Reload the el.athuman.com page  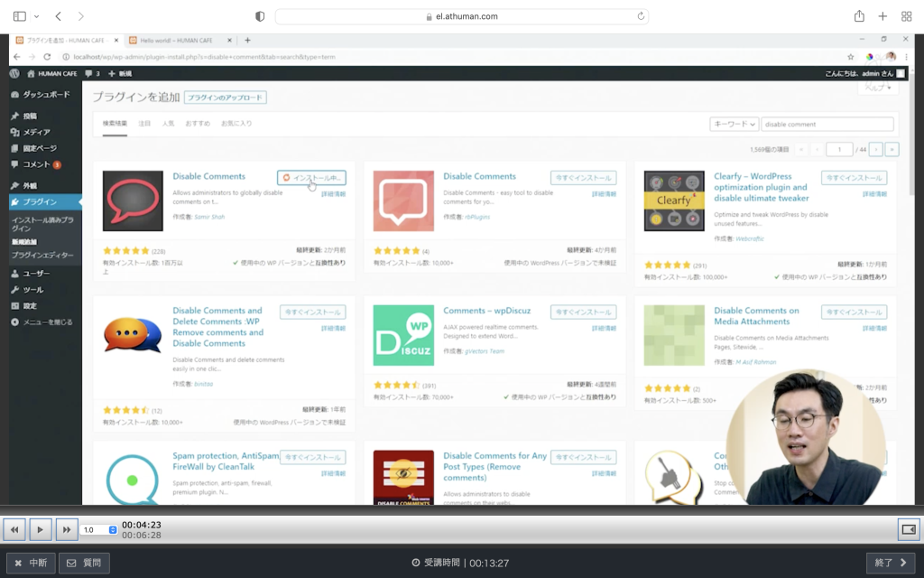point(641,16)
